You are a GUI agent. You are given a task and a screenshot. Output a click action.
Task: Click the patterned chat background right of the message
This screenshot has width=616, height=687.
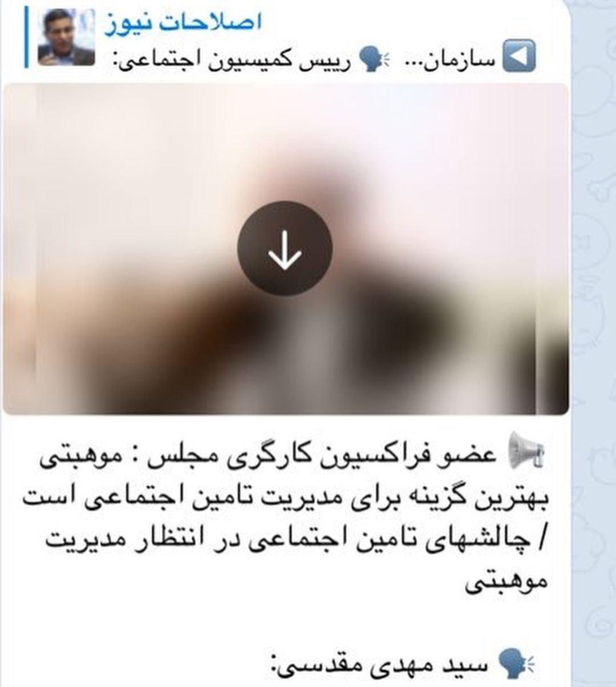click(x=593, y=342)
